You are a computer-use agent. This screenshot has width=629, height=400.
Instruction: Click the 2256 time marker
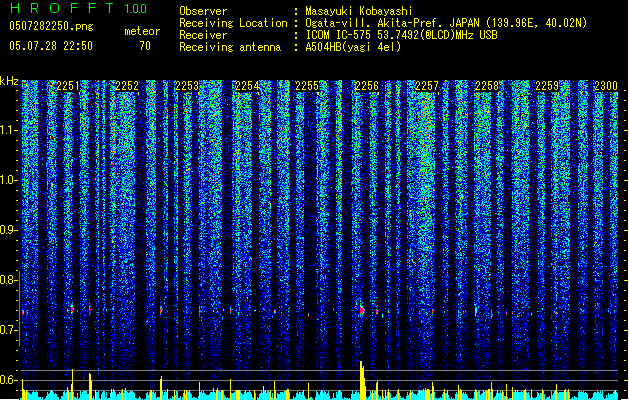coord(367,85)
